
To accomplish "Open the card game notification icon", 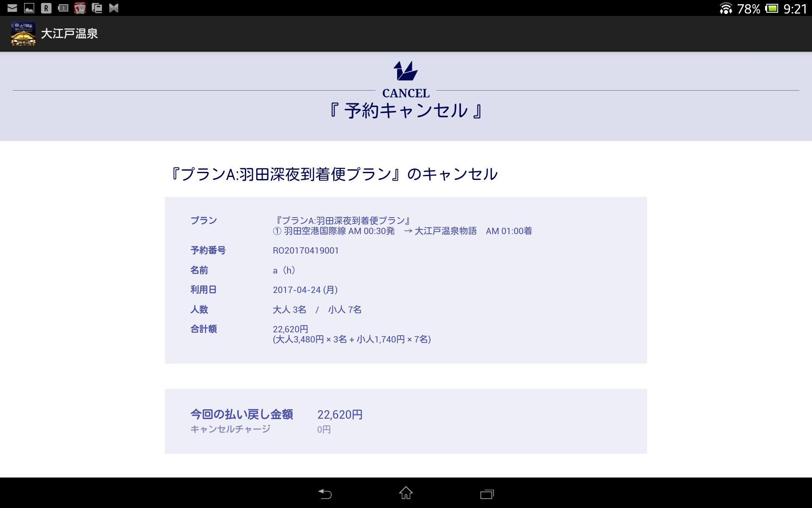I will point(80,8).
